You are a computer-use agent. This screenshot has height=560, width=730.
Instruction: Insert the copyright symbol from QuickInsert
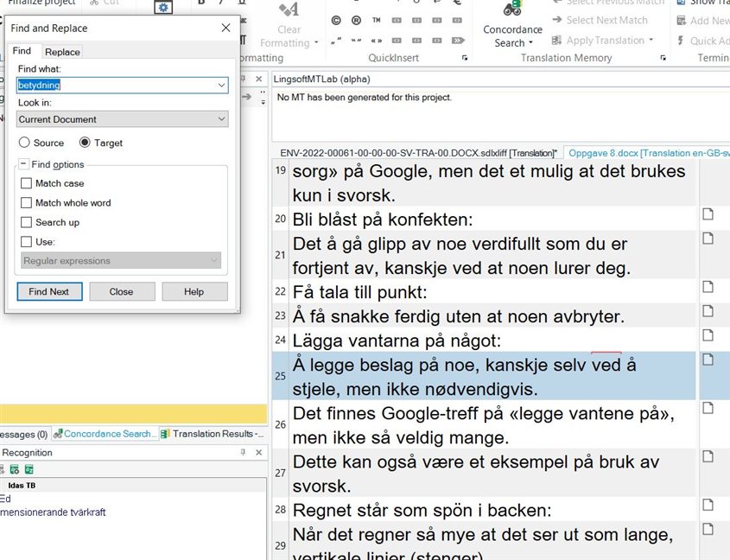[x=336, y=20]
